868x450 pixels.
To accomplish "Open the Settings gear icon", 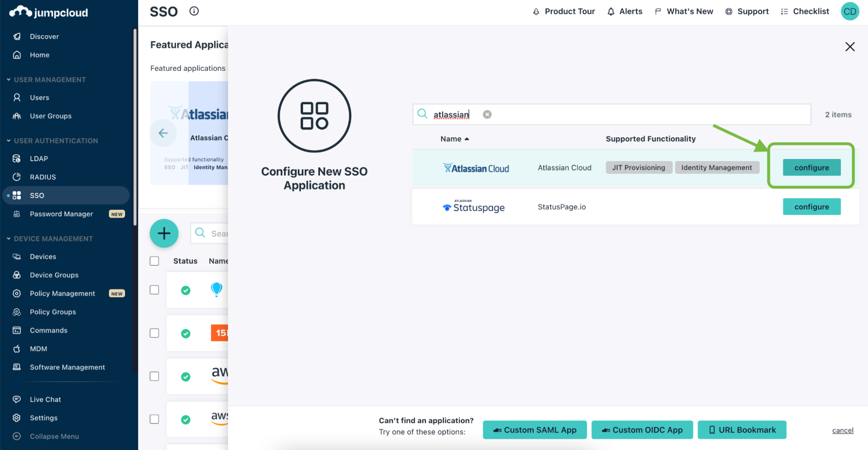I will (17, 418).
